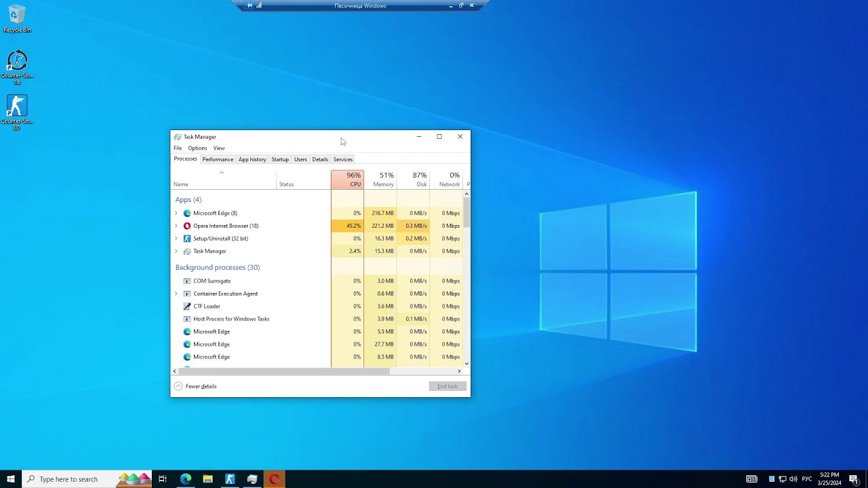Sort by the Network column header
This screenshot has width=868, height=488.
coord(446,180)
